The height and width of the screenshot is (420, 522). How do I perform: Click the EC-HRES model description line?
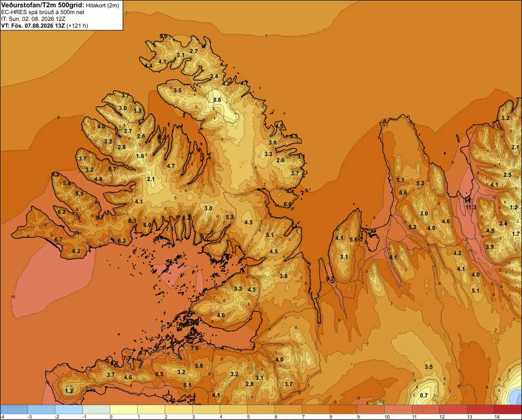pos(43,12)
